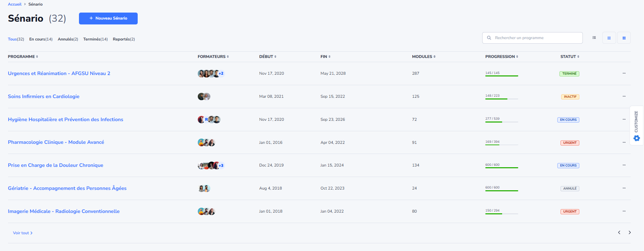Sort table by Début date column
The height and width of the screenshot is (251, 644).
click(268, 57)
